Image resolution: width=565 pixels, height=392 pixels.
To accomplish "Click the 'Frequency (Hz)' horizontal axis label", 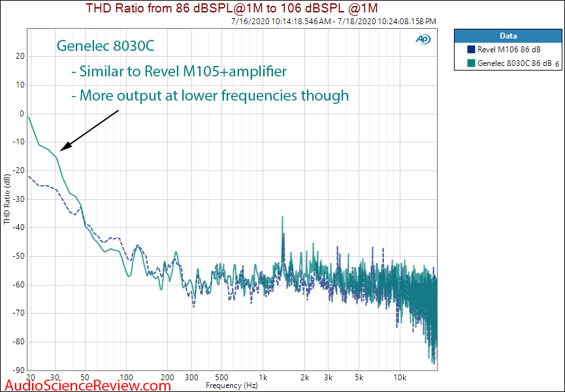I will click(232, 385).
